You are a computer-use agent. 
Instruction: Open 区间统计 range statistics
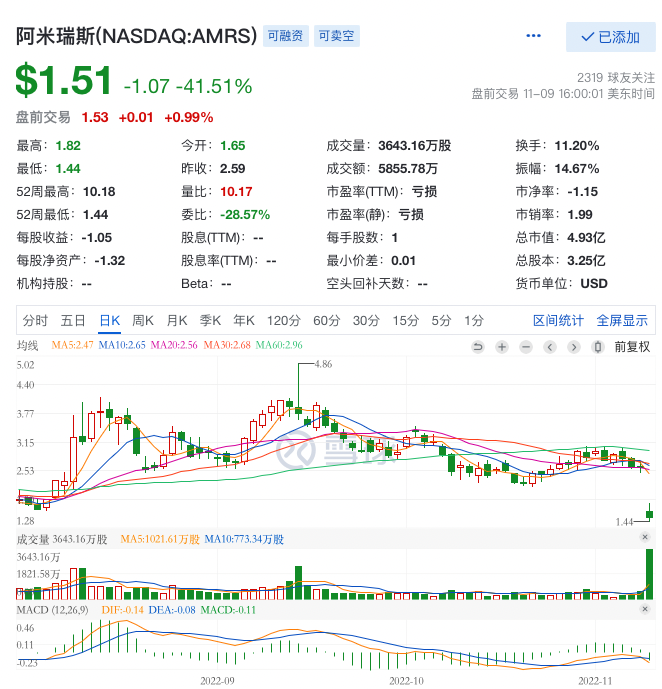tap(558, 320)
